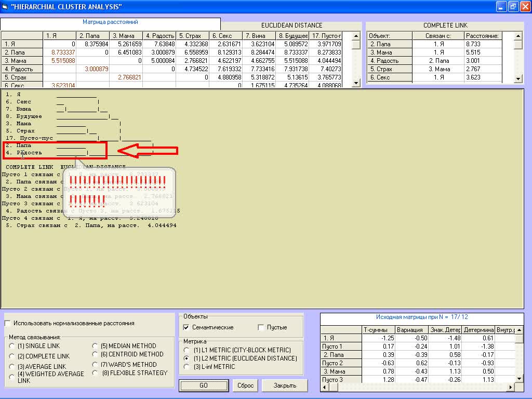Select (4) WEIGHTED AVERAGE LINK method
The height and width of the screenshot is (399, 532).
(12, 377)
